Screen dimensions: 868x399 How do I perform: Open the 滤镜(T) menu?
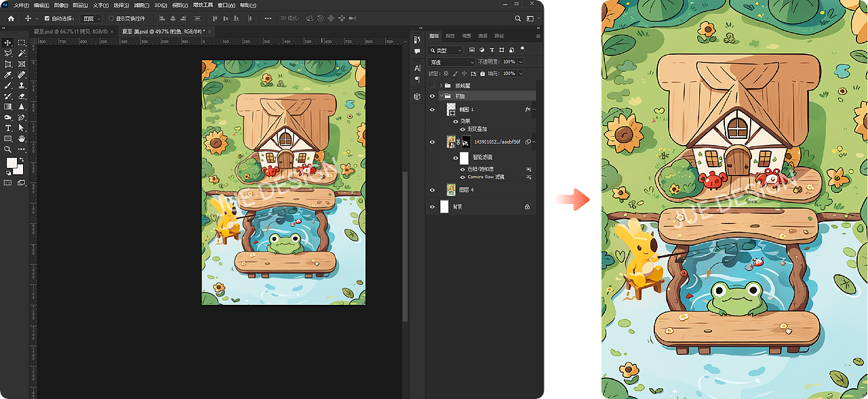pyautogui.click(x=141, y=5)
